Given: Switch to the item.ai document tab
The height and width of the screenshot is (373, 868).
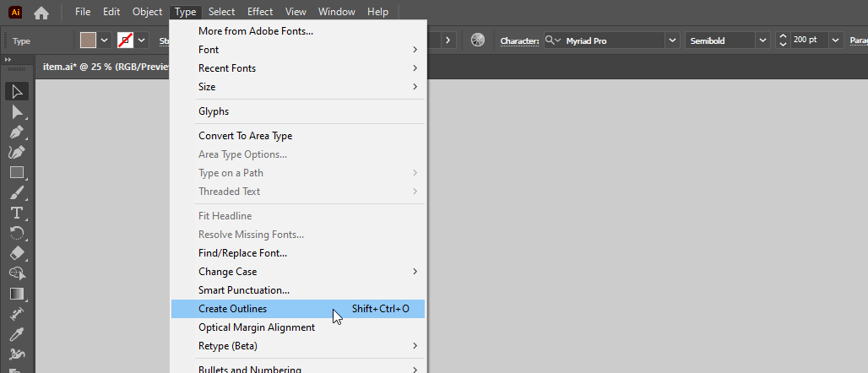Looking at the screenshot, I should click(x=105, y=67).
